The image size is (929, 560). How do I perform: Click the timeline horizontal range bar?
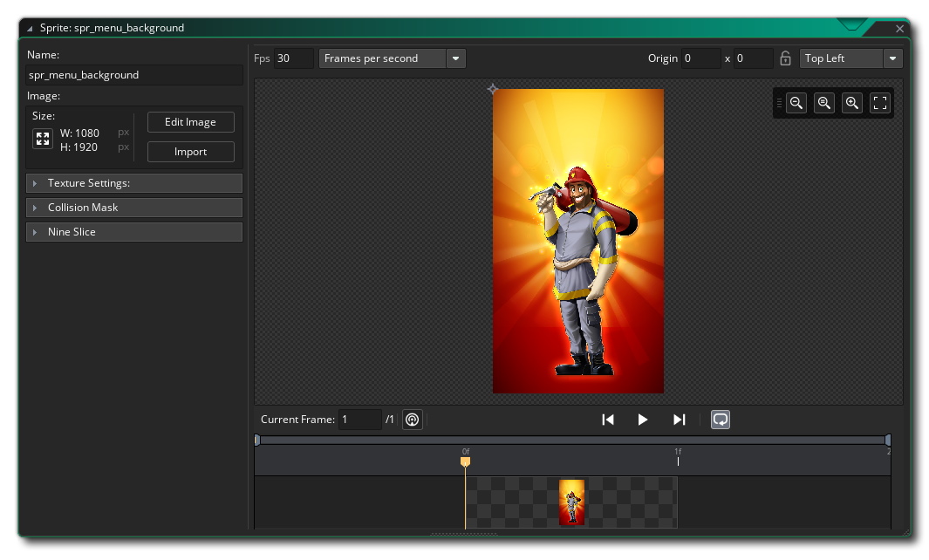pyautogui.click(x=572, y=440)
